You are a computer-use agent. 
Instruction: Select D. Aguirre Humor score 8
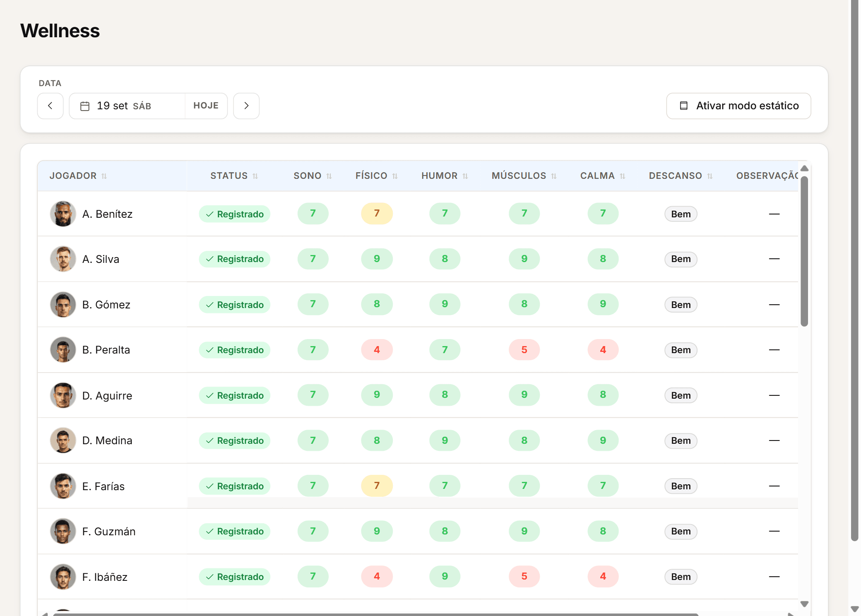coord(445,395)
